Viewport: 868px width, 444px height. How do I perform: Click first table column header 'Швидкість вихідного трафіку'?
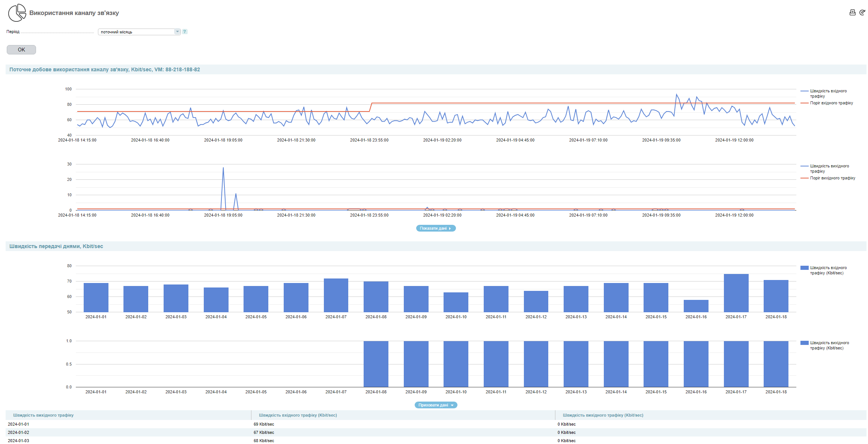pos(44,415)
